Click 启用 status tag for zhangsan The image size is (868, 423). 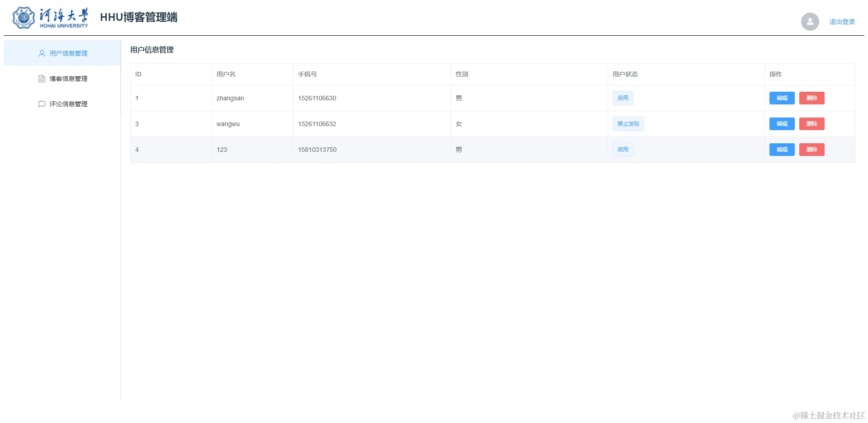(x=623, y=98)
